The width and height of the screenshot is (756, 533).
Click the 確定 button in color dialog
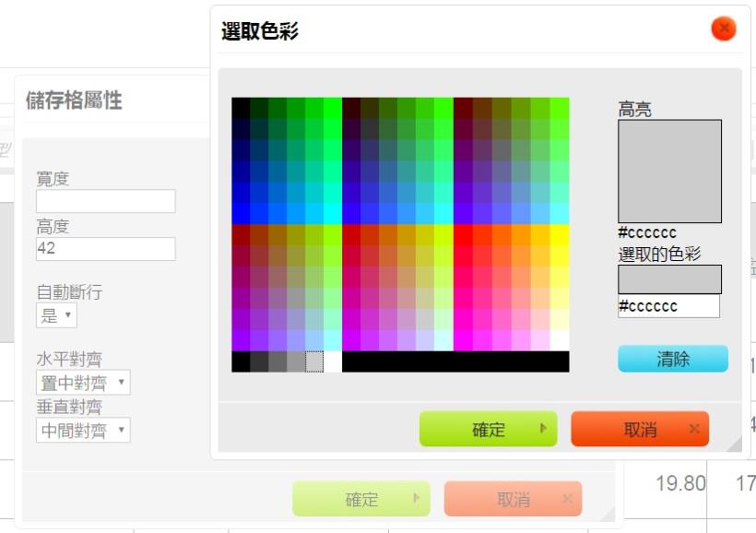point(488,429)
